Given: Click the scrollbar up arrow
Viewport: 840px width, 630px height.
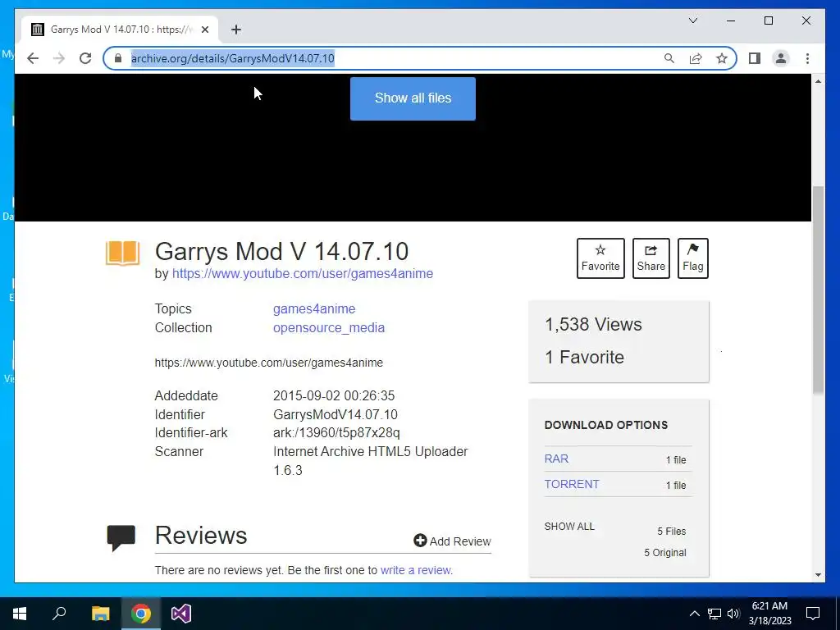Looking at the screenshot, I should (818, 81).
